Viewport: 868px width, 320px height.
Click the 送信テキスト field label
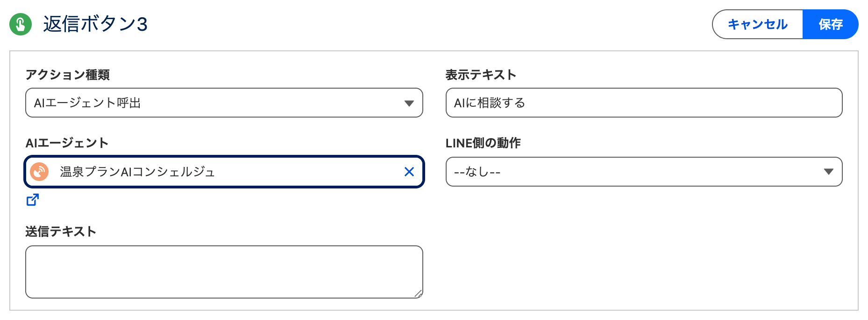[x=61, y=231]
